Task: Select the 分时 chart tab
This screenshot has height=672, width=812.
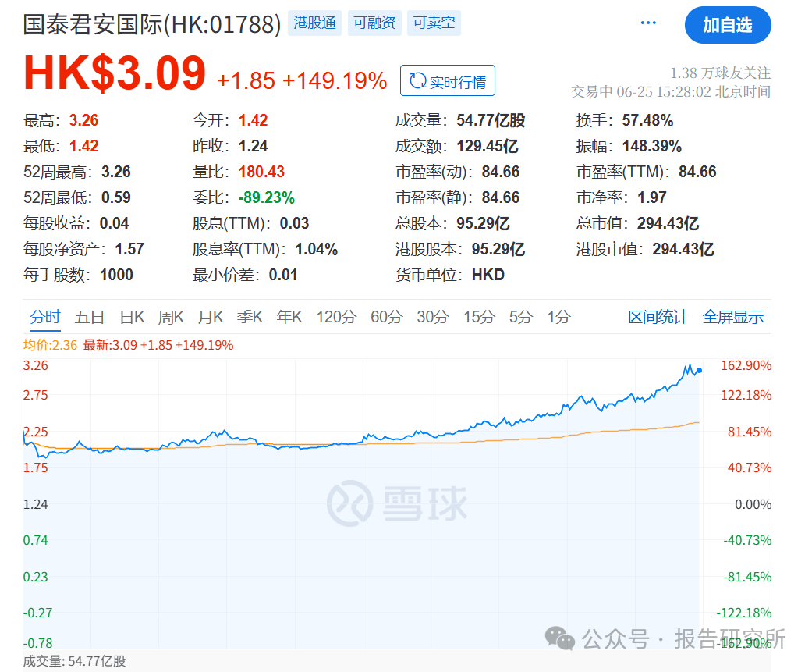Action: [45, 317]
